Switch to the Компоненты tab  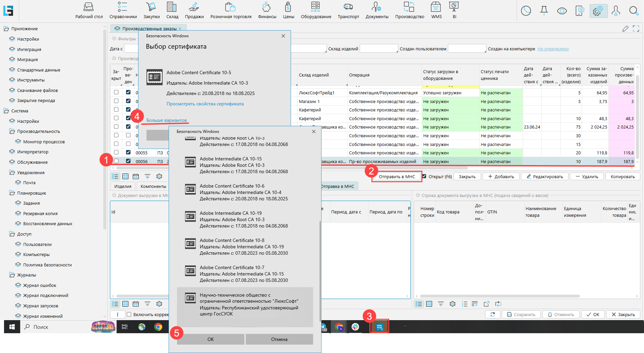pyautogui.click(x=153, y=187)
